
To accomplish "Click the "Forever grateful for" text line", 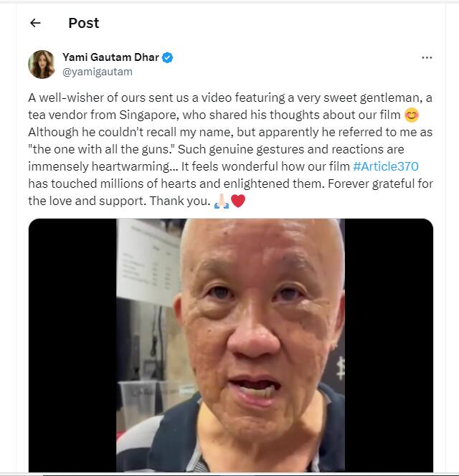I will 380,184.
